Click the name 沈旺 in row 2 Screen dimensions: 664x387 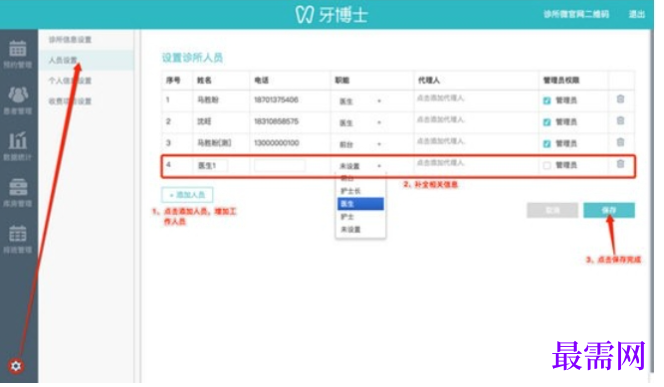(204, 122)
